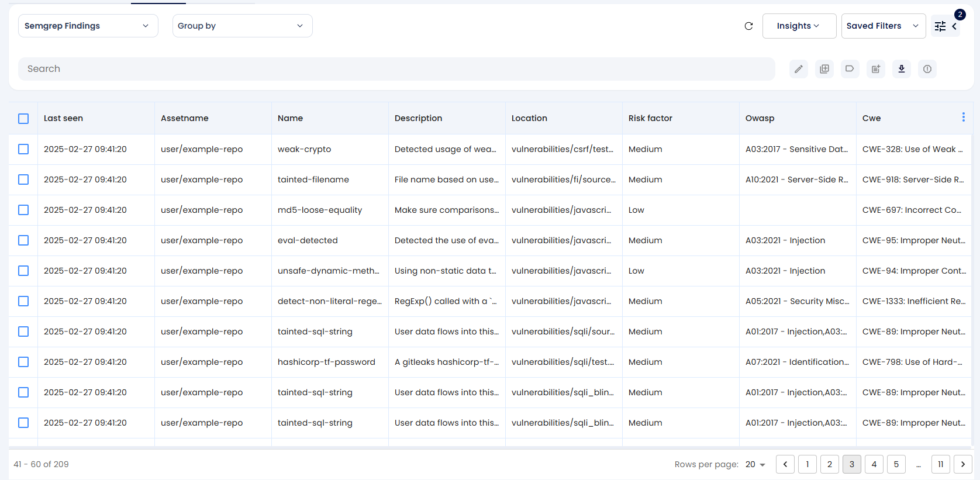Expand the Insights dropdown

click(x=799, y=26)
